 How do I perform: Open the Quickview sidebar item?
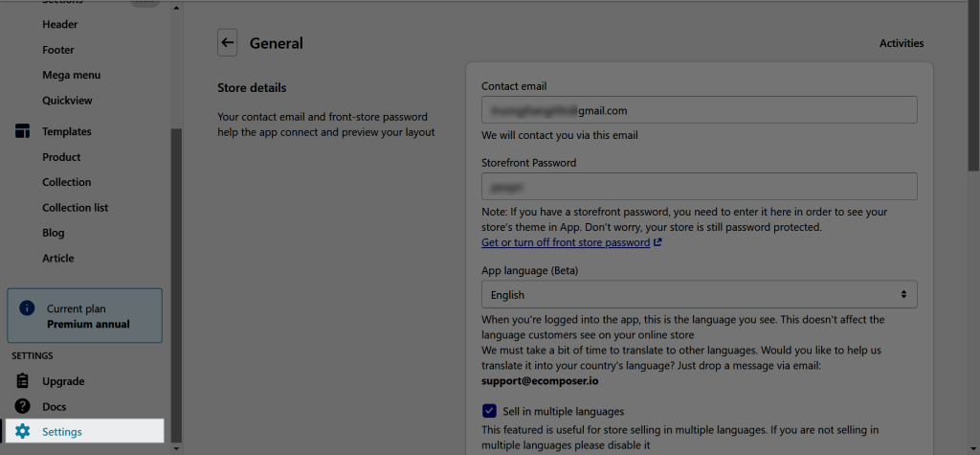pyautogui.click(x=68, y=101)
